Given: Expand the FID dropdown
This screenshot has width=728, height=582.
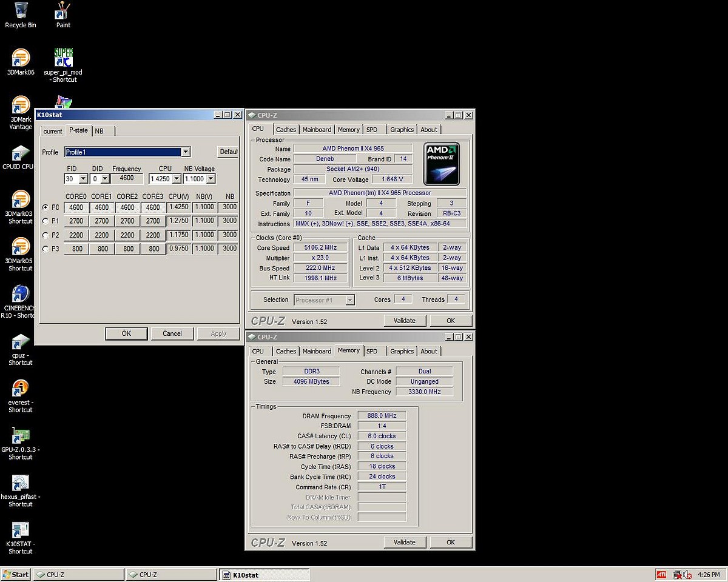Looking at the screenshot, I should click(84, 179).
